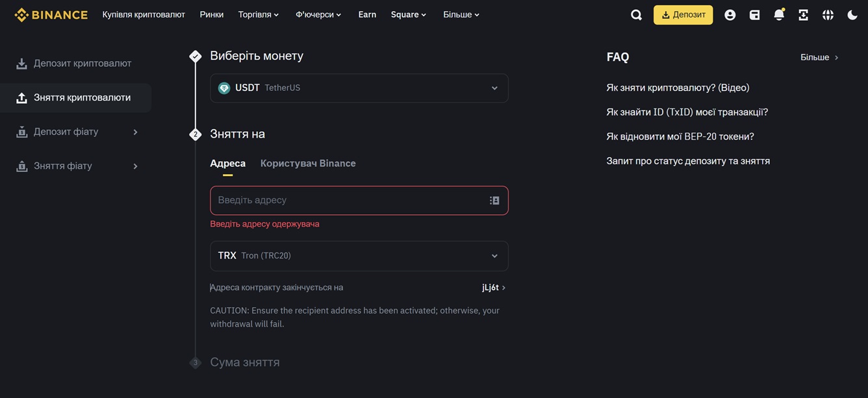The height and width of the screenshot is (398, 868).
Task: Select the Адреса tab
Action: coord(227,164)
